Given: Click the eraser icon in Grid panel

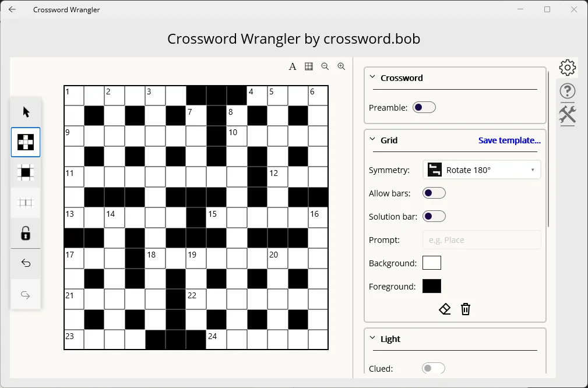Looking at the screenshot, I should point(445,309).
